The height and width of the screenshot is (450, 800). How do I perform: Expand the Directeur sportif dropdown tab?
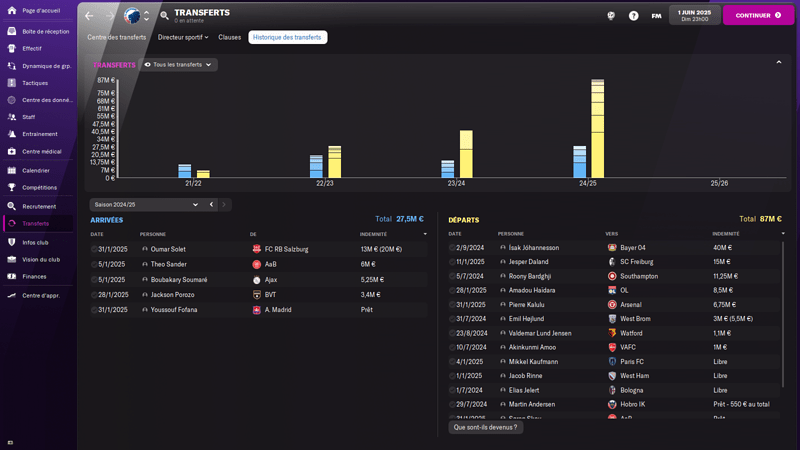[x=183, y=37]
